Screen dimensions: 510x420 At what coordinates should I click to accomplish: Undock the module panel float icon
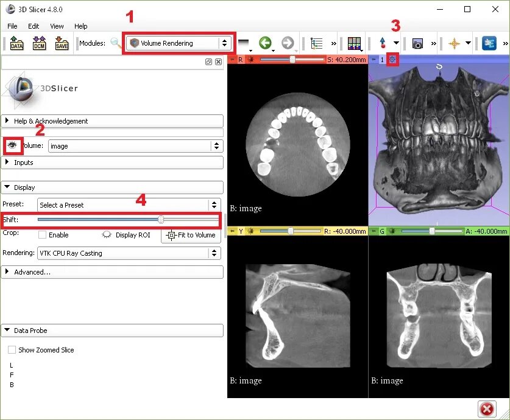pyautogui.click(x=208, y=61)
